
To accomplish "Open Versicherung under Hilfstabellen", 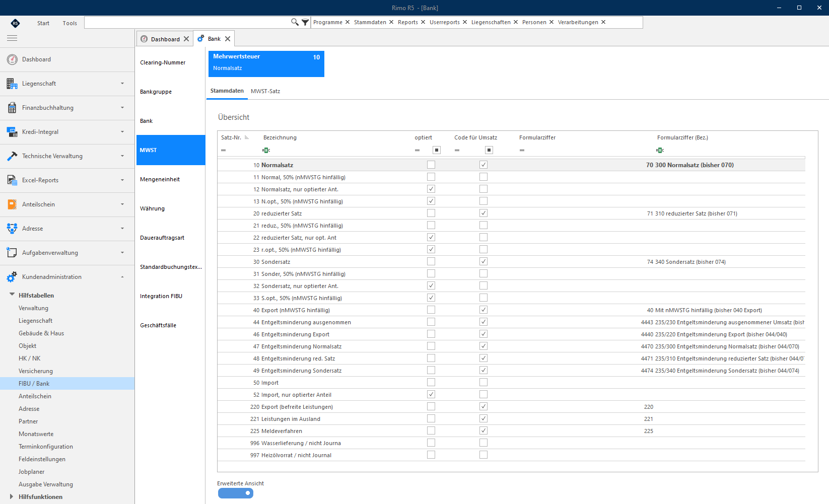I will 36,371.
